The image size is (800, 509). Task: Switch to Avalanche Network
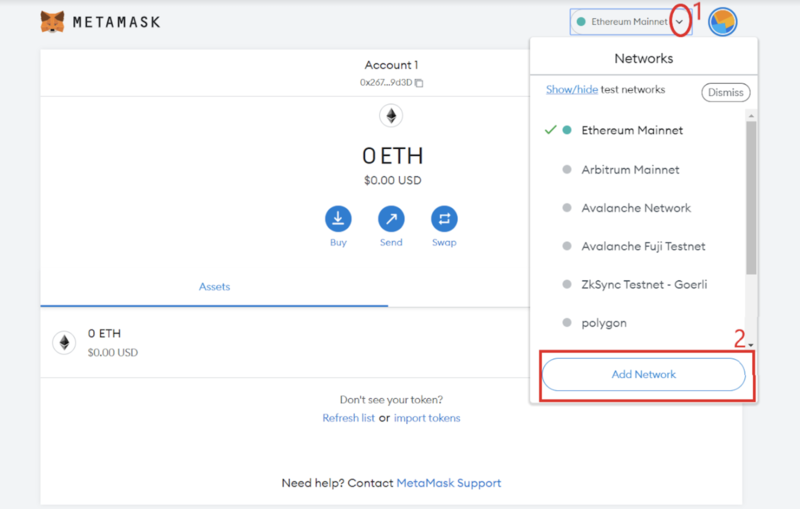pyautogui.click(x=636, y=208)
